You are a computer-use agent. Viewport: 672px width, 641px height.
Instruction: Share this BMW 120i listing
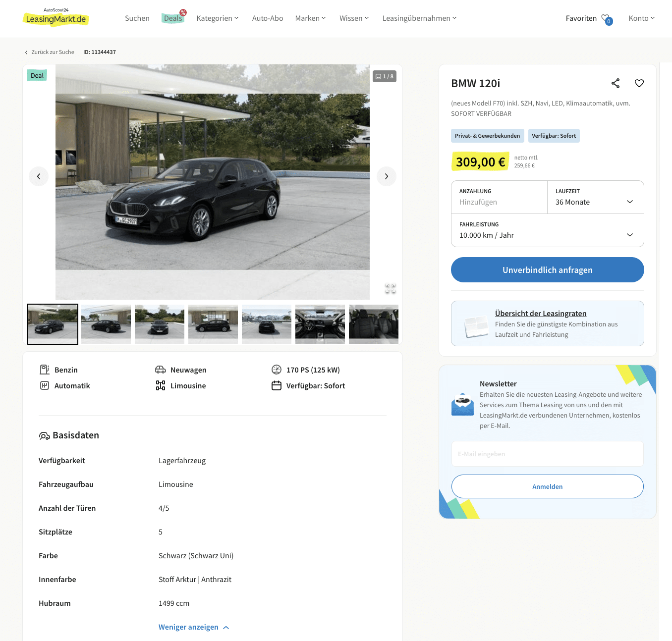pyautogui.click(x=616, y=83)
